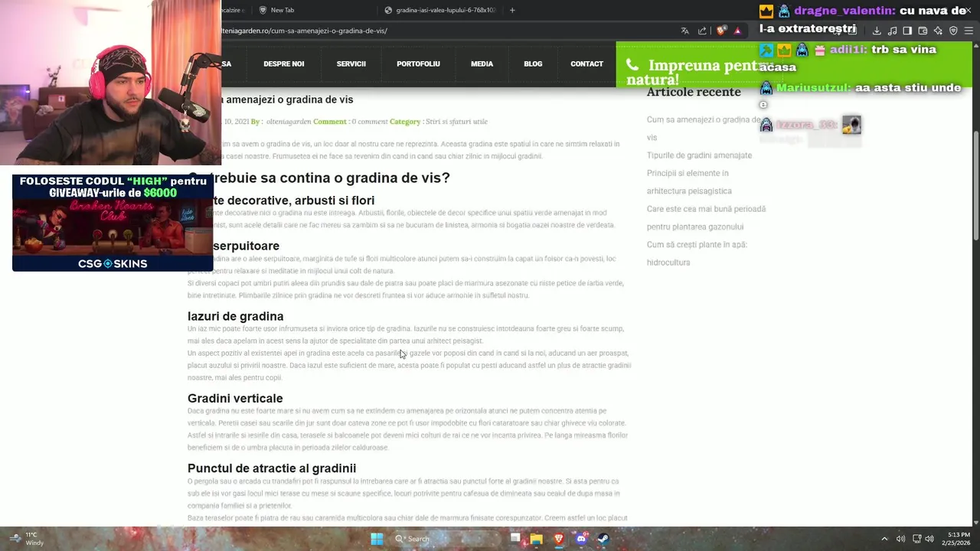This screenshot has height=551, width=980.
Task: Open Leo AI sparkle icon
Action: 938,31
